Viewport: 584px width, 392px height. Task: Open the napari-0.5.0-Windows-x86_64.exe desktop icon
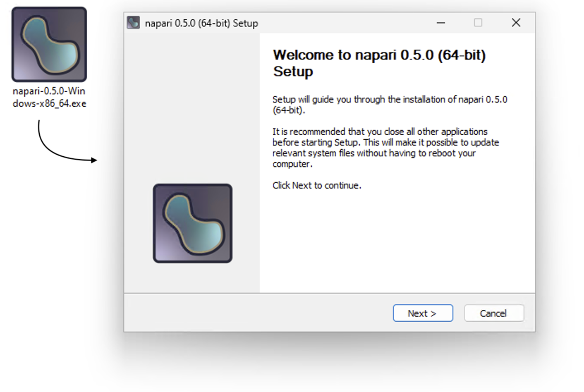49,43
